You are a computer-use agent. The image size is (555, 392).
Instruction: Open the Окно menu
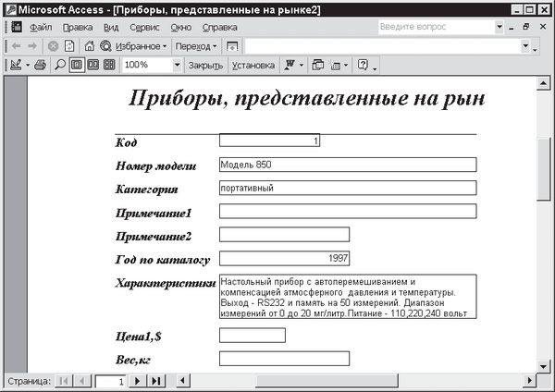coord(181,27)
